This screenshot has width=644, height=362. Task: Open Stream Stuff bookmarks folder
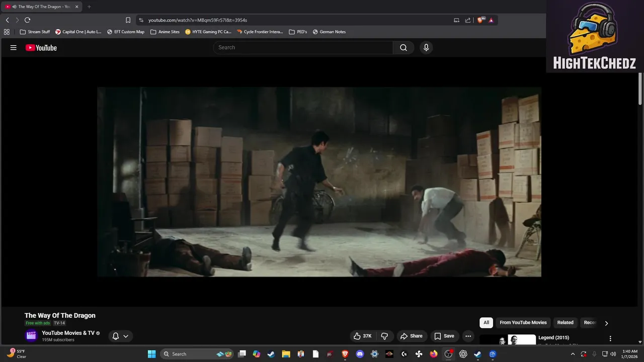35,32
